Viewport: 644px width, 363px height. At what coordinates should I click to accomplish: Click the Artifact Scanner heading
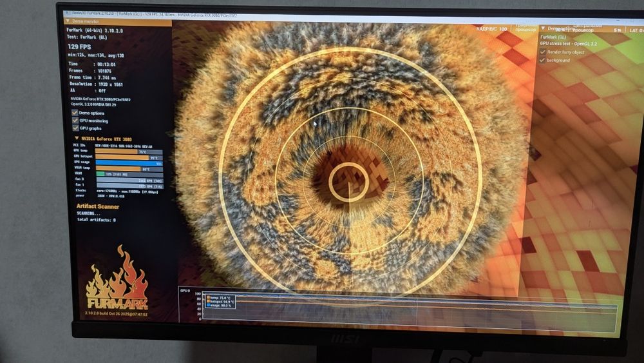point(98,206)
